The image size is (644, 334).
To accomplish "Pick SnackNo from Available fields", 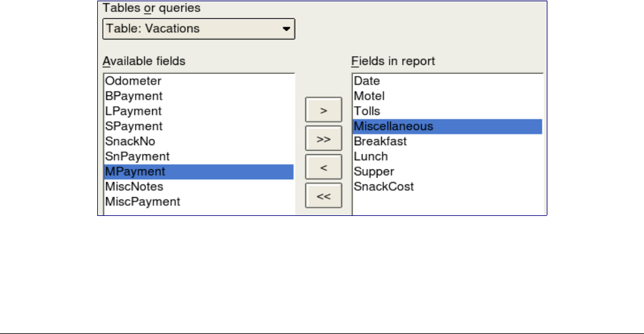I will (130, 141).
